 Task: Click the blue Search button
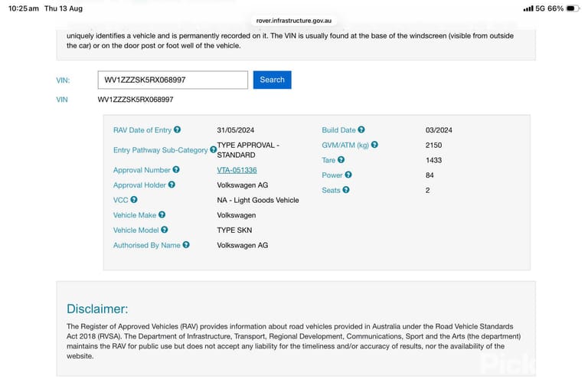point(273,80)
